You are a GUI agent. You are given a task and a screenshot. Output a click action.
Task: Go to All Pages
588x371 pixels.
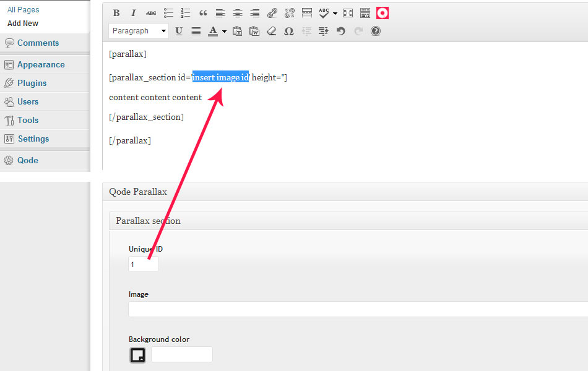tap(24, 10)
